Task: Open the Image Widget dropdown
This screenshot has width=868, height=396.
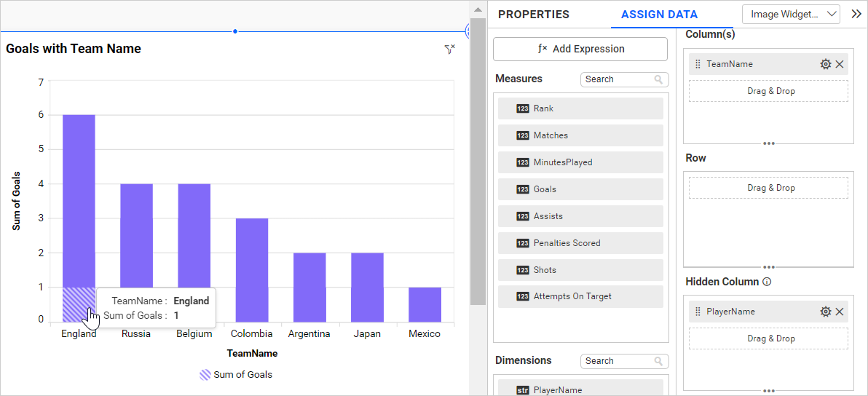Action: tap(791, 14)
